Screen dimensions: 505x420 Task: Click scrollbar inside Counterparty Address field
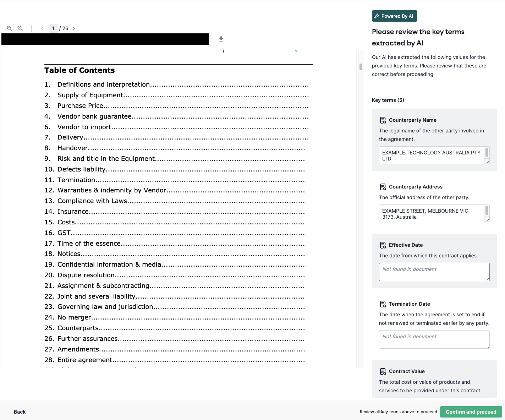pyautogui.click(x=487, y=211)
